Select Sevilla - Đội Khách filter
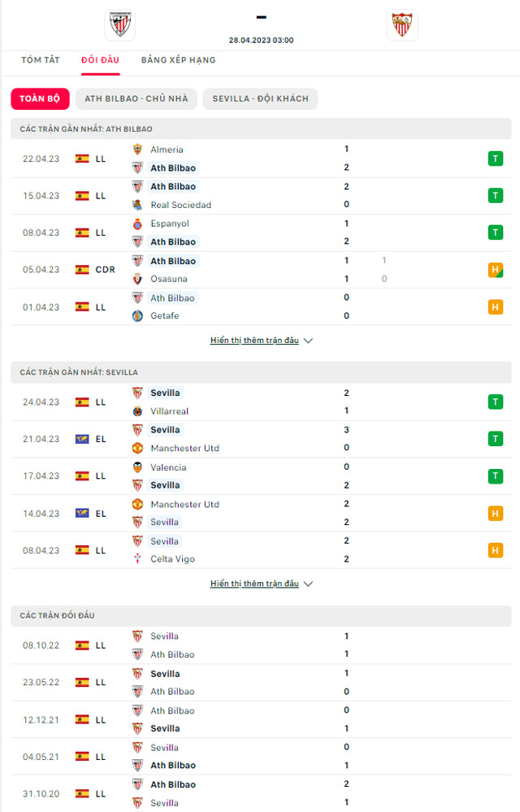Image resolution: width=520 pixels, height=812 pixels. tap(260, 98)
